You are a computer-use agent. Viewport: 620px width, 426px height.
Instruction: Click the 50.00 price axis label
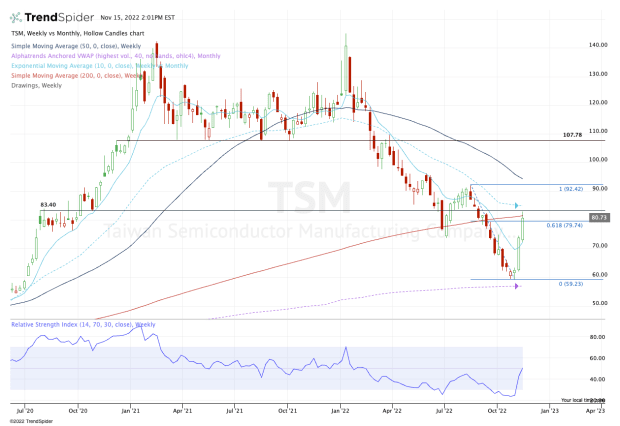[x=599, y=303]
